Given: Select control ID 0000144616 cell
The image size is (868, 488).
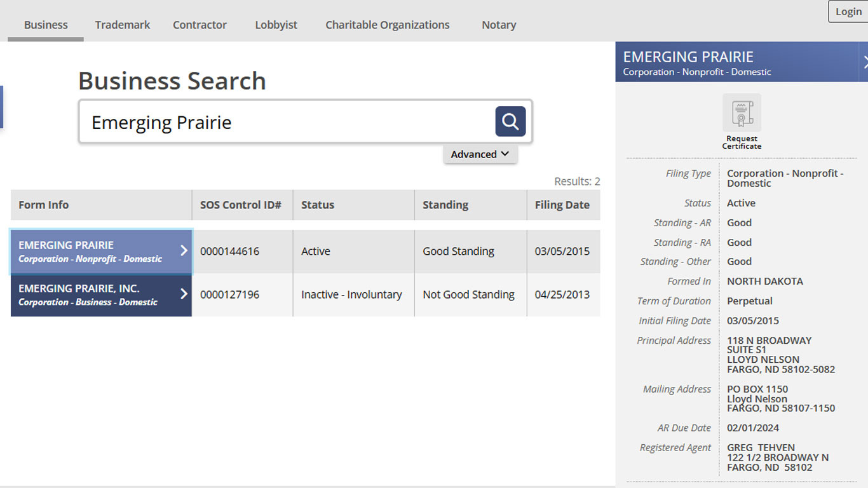Looking at the screenshot, I should [242, 252].
